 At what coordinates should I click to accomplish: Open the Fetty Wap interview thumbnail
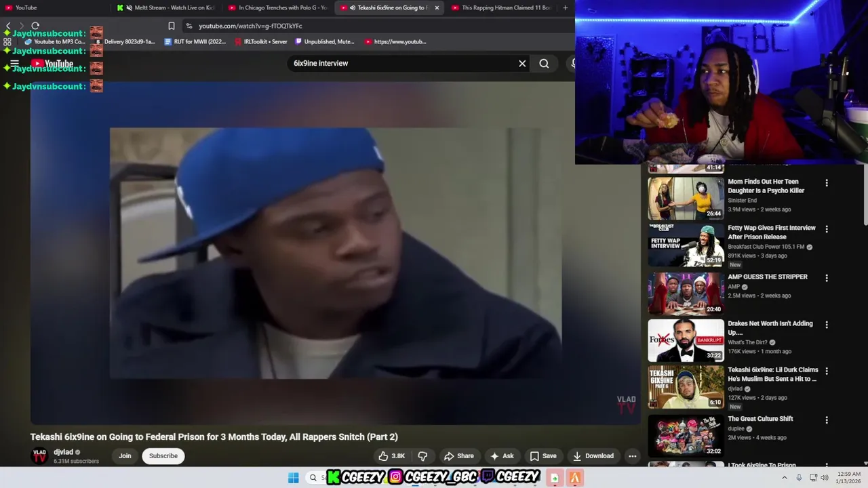pos(686,245)
